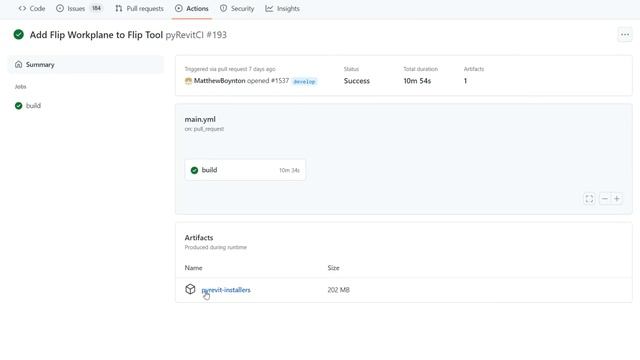
Task: Click the develop branch label
Action: pyautogui.click(x=304, y=82)
